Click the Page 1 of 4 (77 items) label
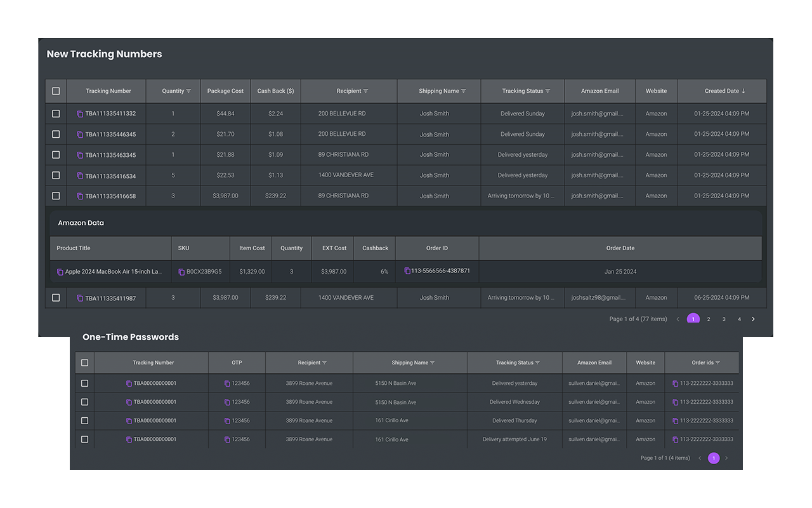 (638, 319)
